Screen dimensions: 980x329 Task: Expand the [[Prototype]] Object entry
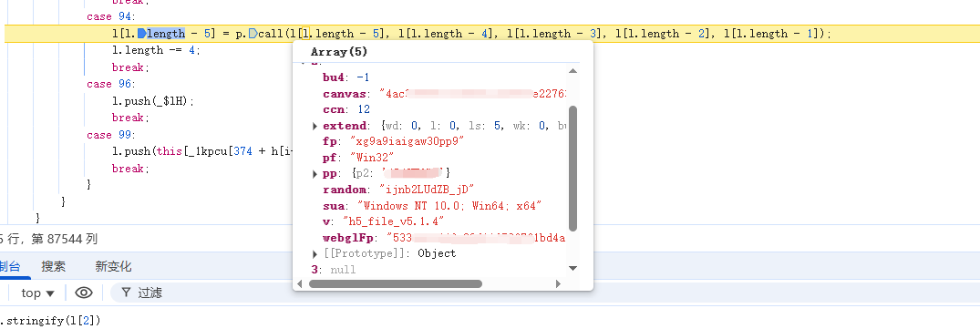pos(315,253)
